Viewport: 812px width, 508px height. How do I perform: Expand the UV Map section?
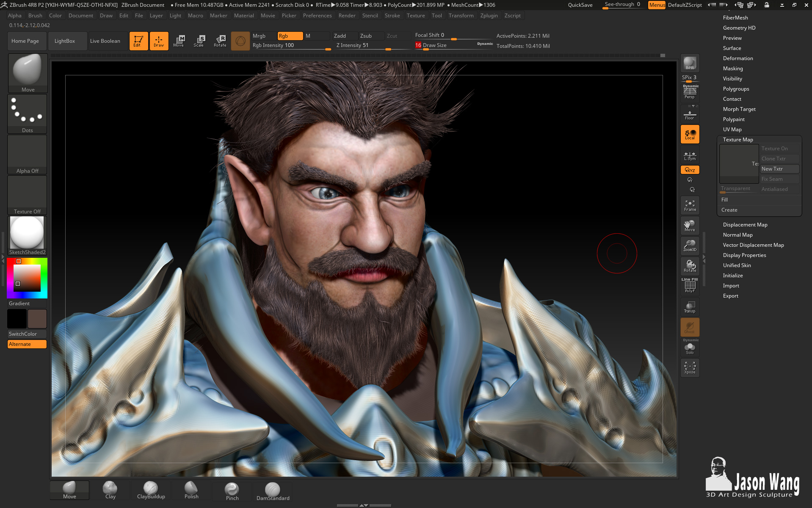pyautogui.click(x=732, y=130)
